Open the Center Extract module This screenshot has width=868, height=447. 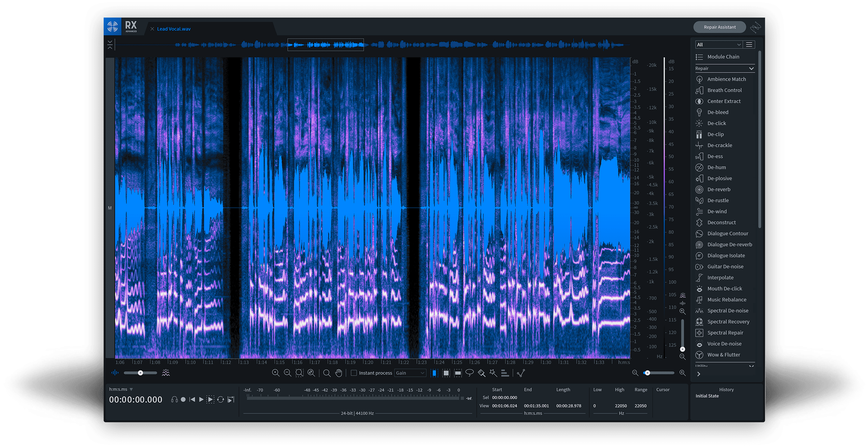pos(725,101)
